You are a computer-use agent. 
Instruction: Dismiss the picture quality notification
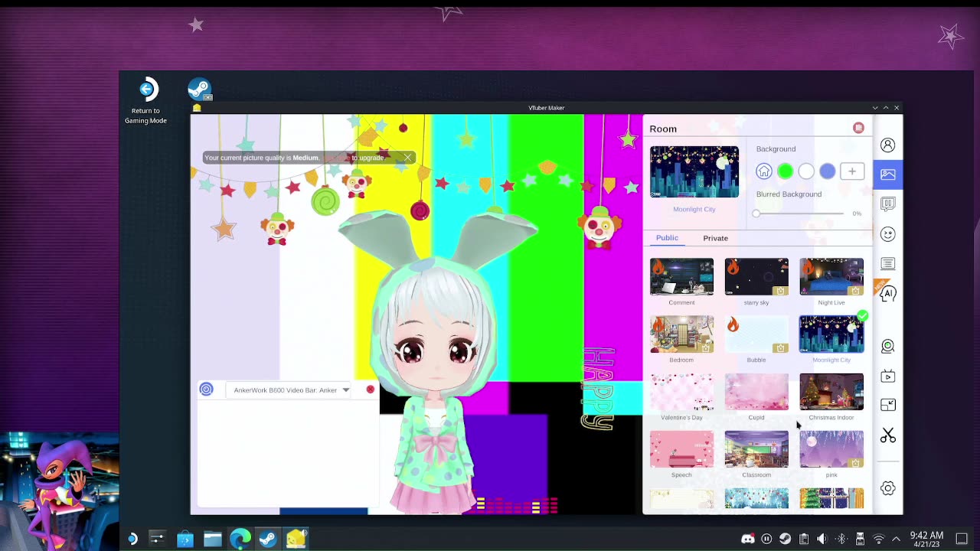pyautogui.click(x=407, y=158)
